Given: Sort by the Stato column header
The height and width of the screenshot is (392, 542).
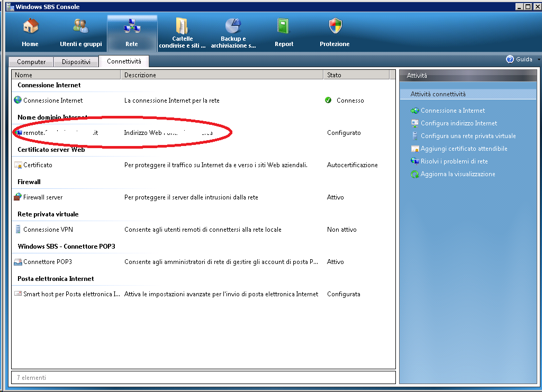Looking at the screenshot, I should coord(356,75).
